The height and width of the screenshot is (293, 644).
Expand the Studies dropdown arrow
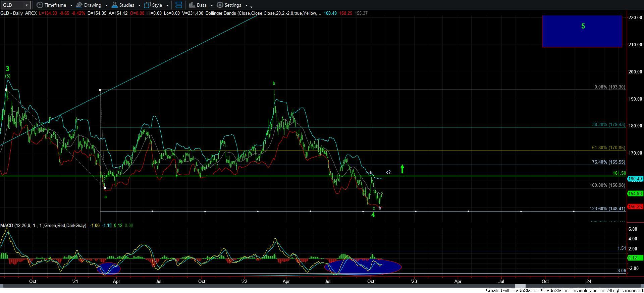[x=139, y=5]
